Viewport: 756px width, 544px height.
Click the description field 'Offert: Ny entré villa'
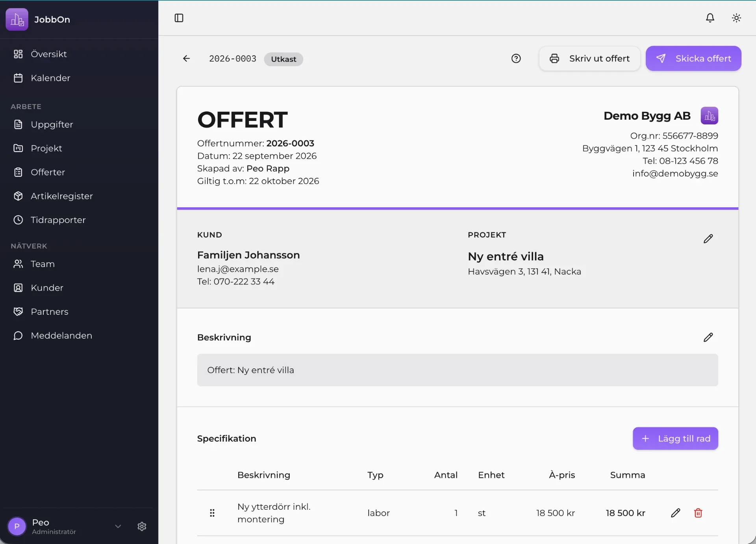pyautogui.click(x=458, y=370)
